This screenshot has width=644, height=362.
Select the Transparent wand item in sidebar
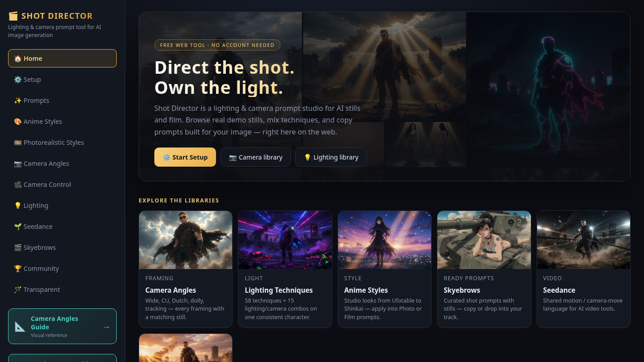[x=62, y=290]
